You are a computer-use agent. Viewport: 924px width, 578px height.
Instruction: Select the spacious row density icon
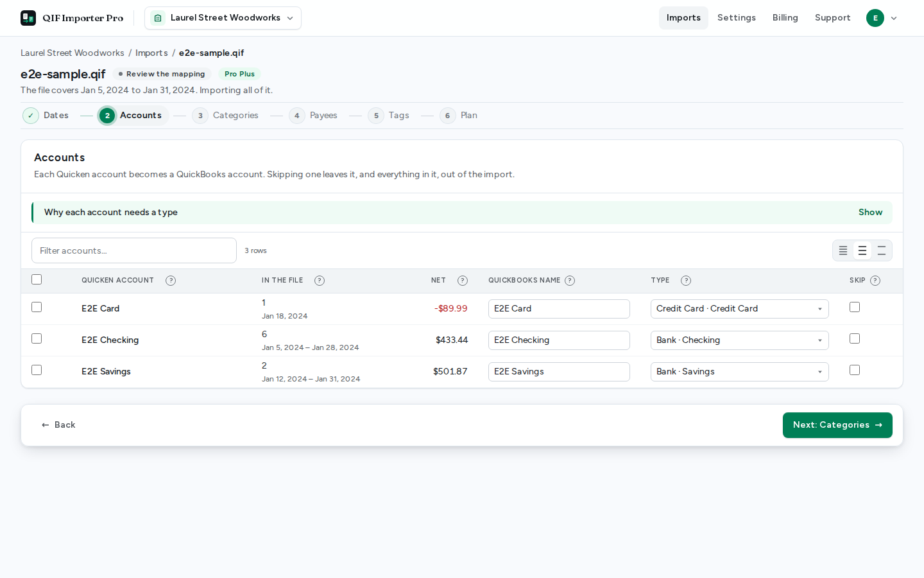882,250
